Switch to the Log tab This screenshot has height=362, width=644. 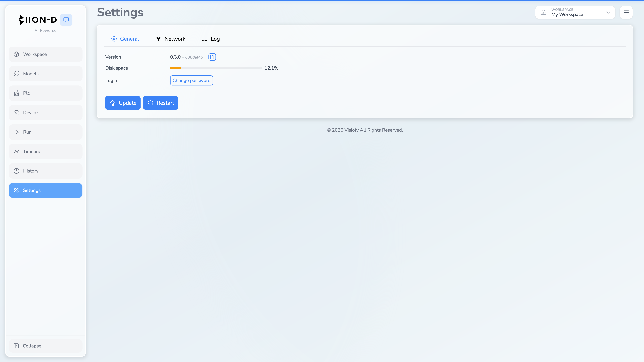click(211, 39)
